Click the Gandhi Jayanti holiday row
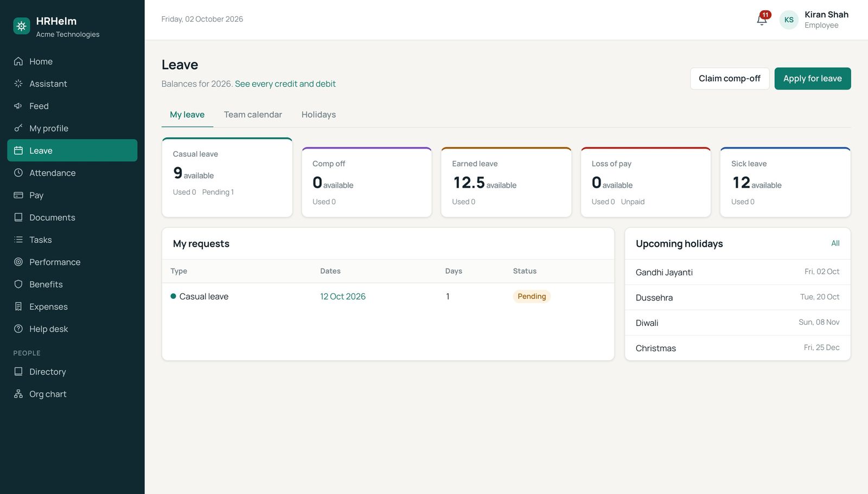The image size is (868, 494). click(737, 272)
